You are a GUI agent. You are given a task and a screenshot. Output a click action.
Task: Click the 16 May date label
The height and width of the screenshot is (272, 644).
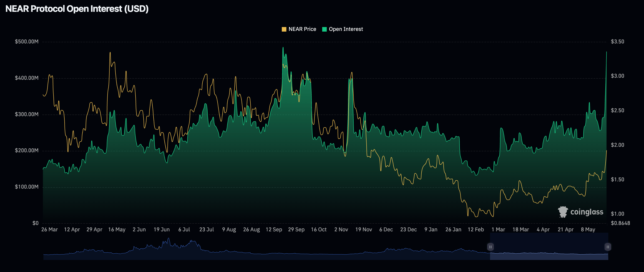click(117, 230)
